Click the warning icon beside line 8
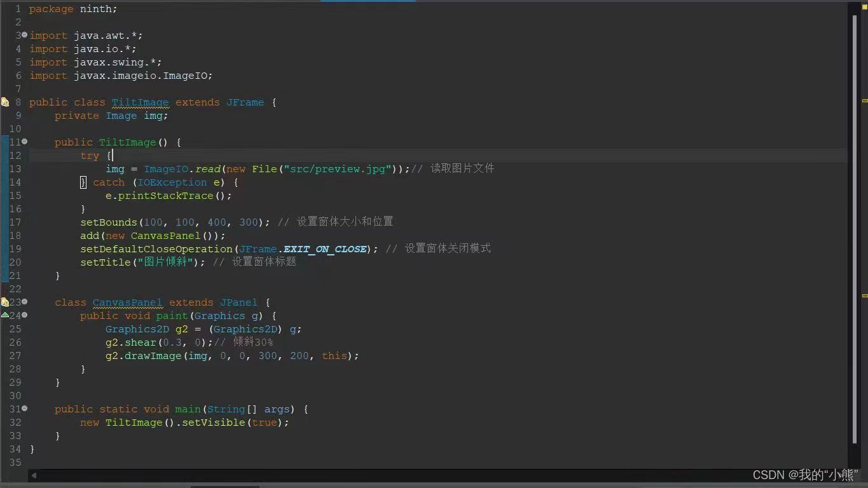This screenshot has height=488, width=868. pos(4,102)
